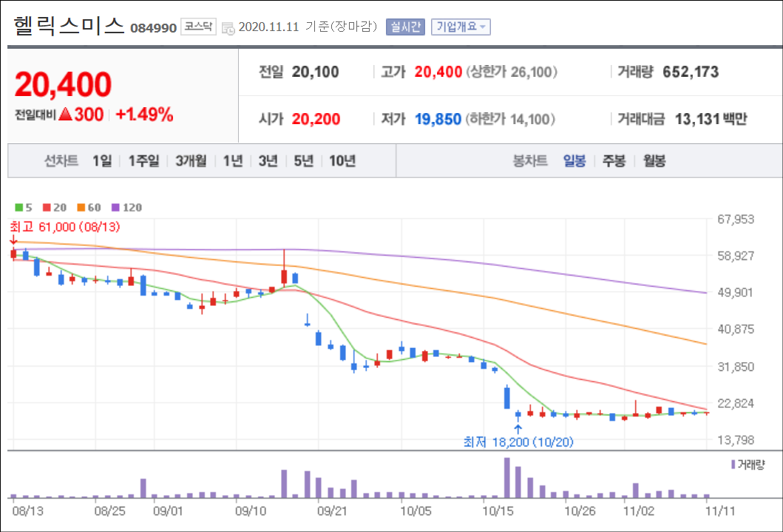Click the calendar icon next to the date
The image size is (783, 532).
pos(228,28)
